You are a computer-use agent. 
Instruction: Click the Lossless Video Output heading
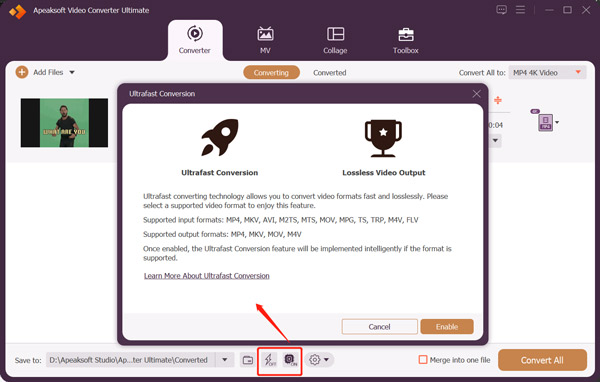click(x=384, y=173)
